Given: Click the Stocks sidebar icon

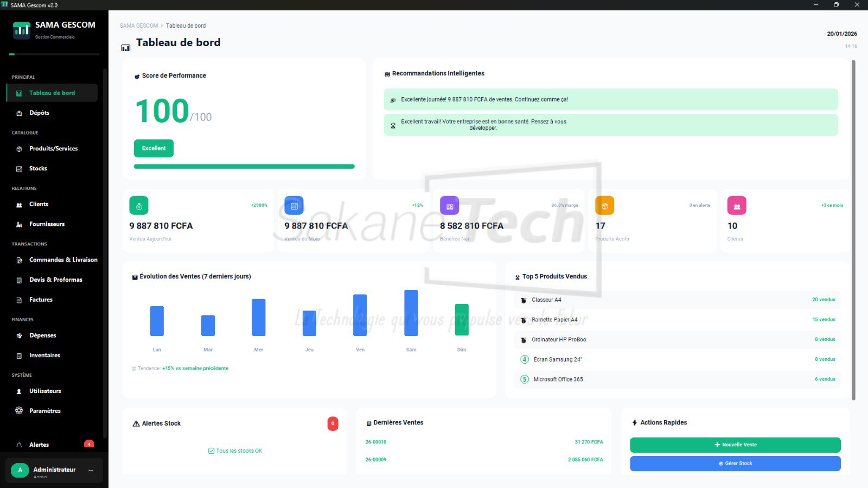Looking at the screenshot, I should [19, 169].
